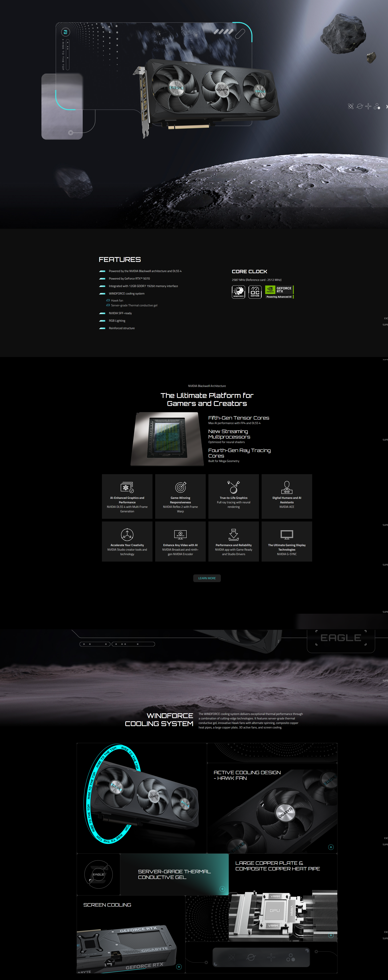The width and height of the screenshot is (388, 980).
Task: Click the OC Edition badge icon
Action: pos(255,292)
